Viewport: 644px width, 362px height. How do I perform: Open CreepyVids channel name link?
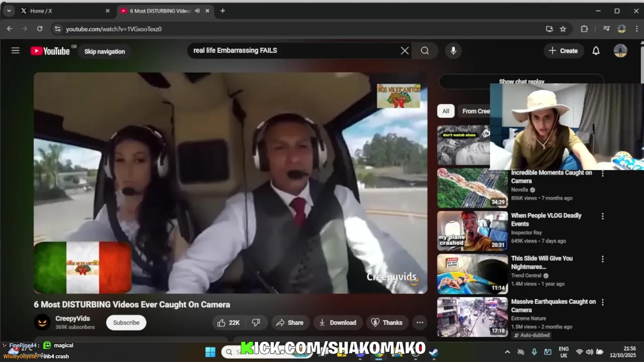pyautogui.click(x=72, y=318)
